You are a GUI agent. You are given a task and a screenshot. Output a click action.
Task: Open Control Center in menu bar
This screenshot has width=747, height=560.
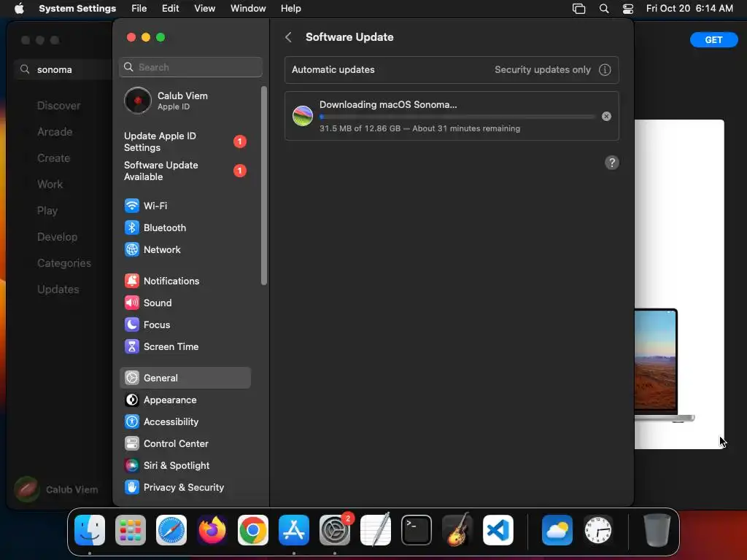tap(628, 9)
